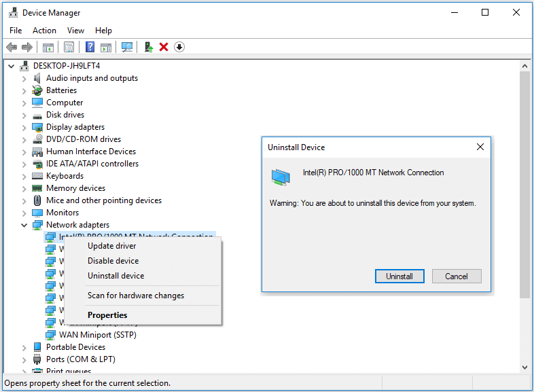The image size is (534, 392).
Task: Choose Uninstall device from context menu
Action: pyautogui.click(x=143, y=276)
